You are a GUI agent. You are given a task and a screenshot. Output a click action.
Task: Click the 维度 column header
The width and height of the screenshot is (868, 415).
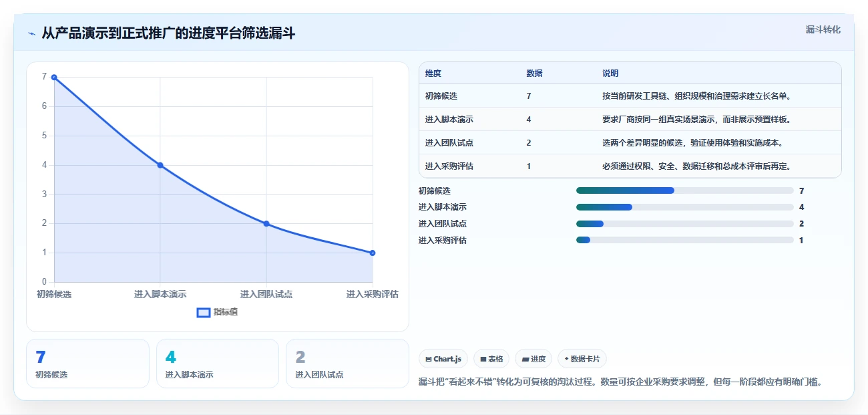click(x=433, y=74)
